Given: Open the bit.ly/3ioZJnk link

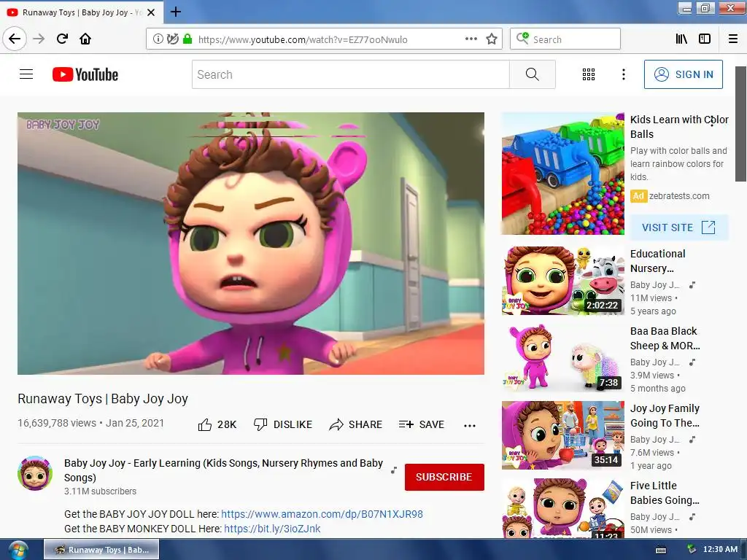Looking at the screenshot, I should point(272,529).
